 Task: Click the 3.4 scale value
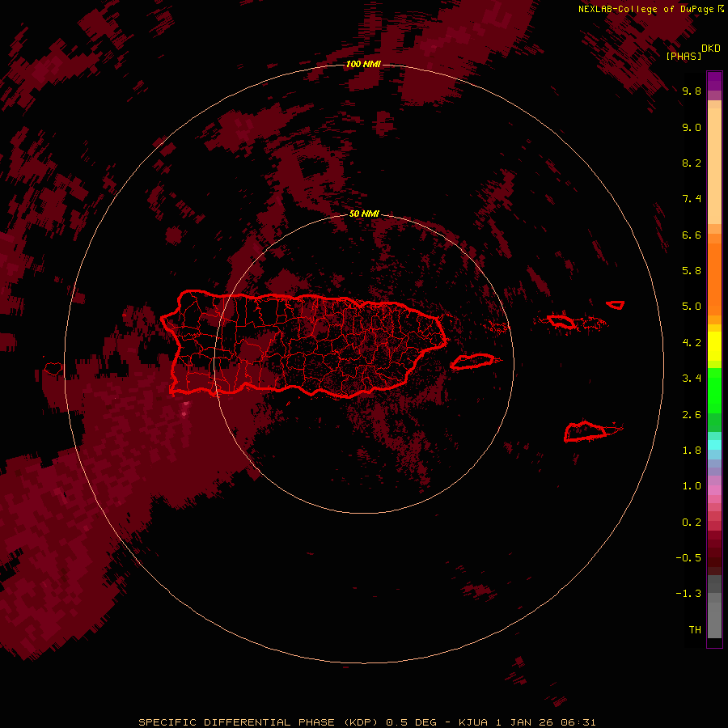[692, 379]
